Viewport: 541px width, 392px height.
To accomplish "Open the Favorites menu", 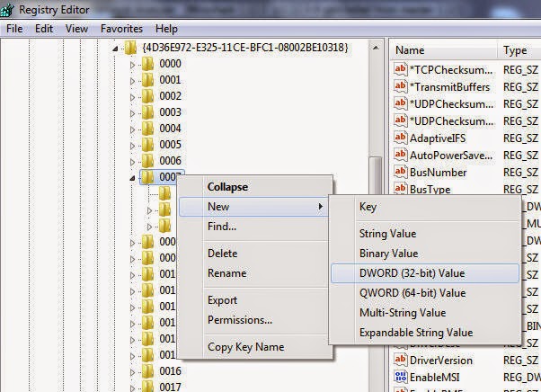I will point(121,29).
